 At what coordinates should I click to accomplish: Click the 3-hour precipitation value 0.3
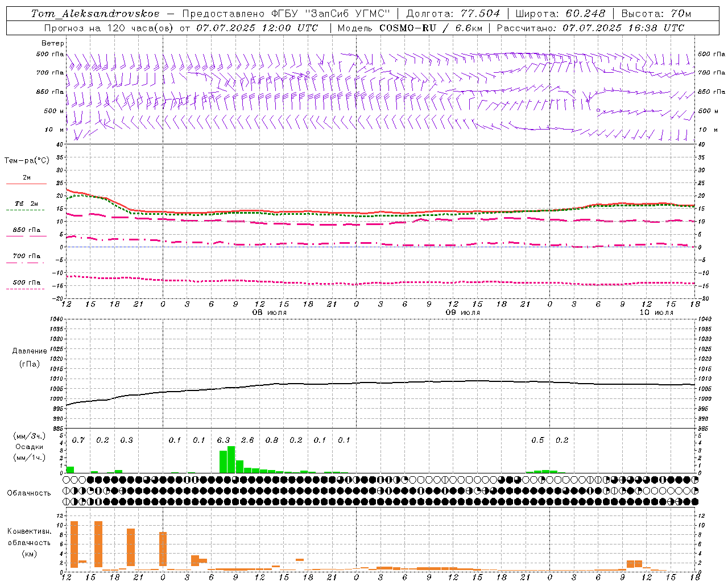(126, 440)
